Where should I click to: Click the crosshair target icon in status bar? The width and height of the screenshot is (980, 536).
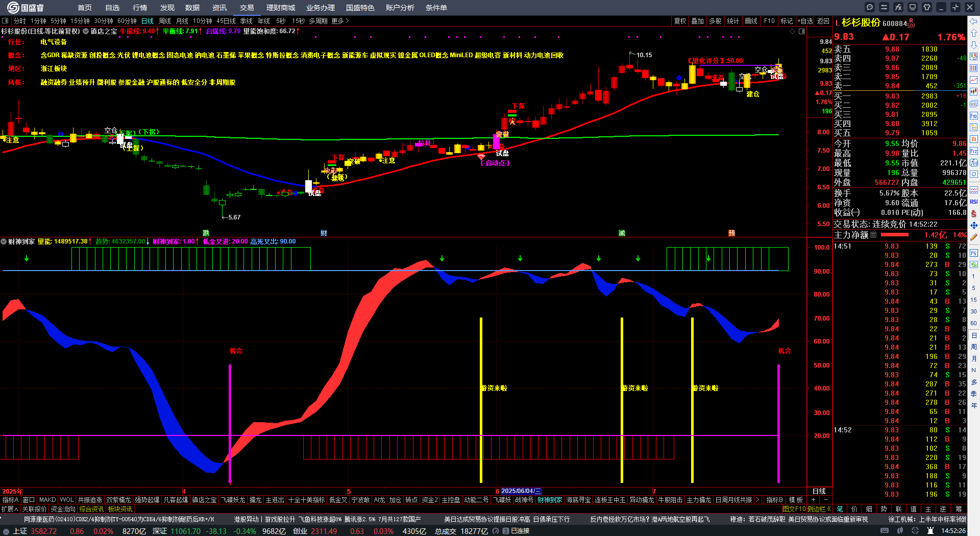916,531
